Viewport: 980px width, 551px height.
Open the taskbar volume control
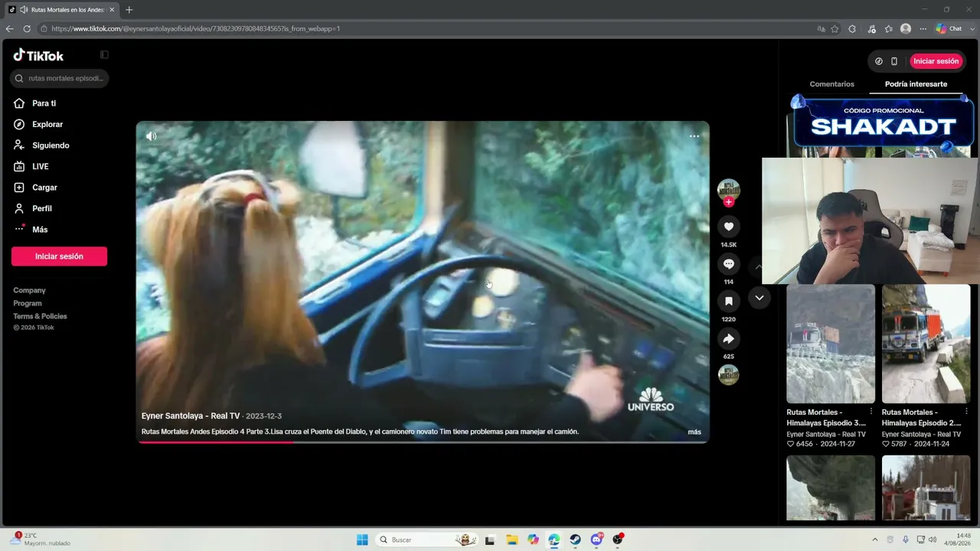[x=933, y=540]
